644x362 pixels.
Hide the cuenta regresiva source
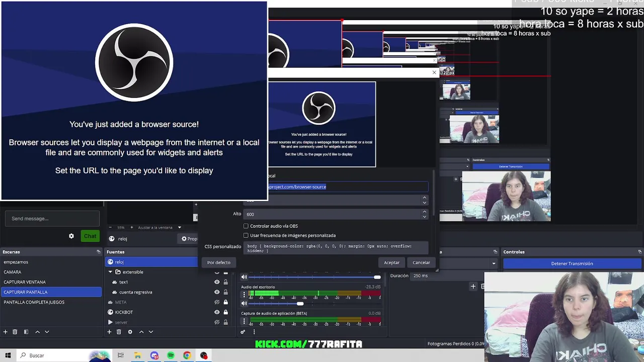click(x=217, y=292)
